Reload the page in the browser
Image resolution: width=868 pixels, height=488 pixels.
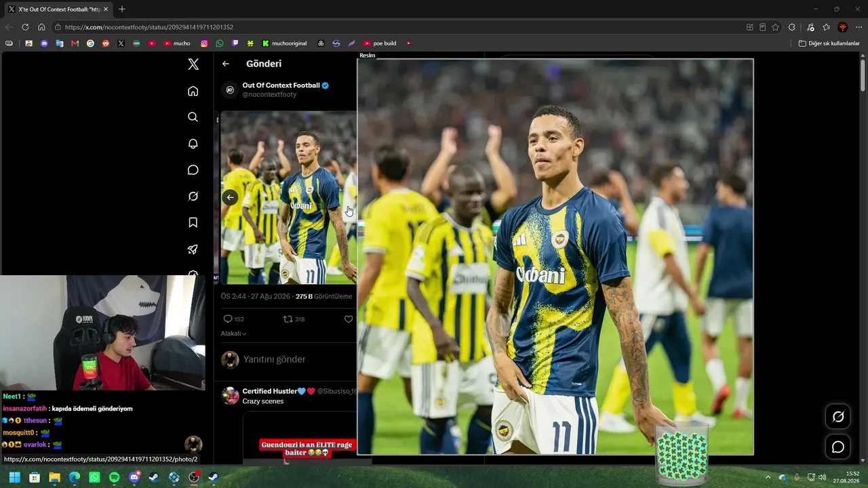[x=25, y=27]
